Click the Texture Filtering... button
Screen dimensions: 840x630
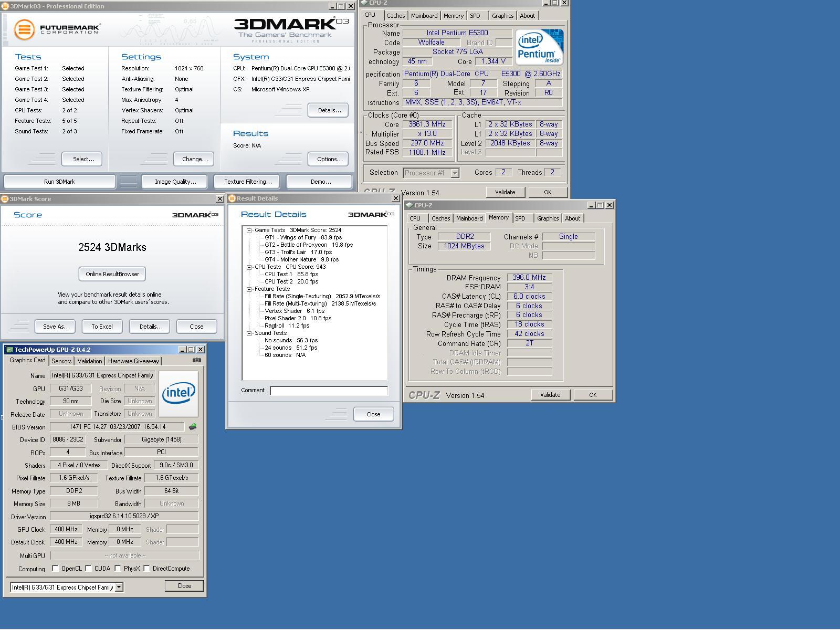[247, 182]
